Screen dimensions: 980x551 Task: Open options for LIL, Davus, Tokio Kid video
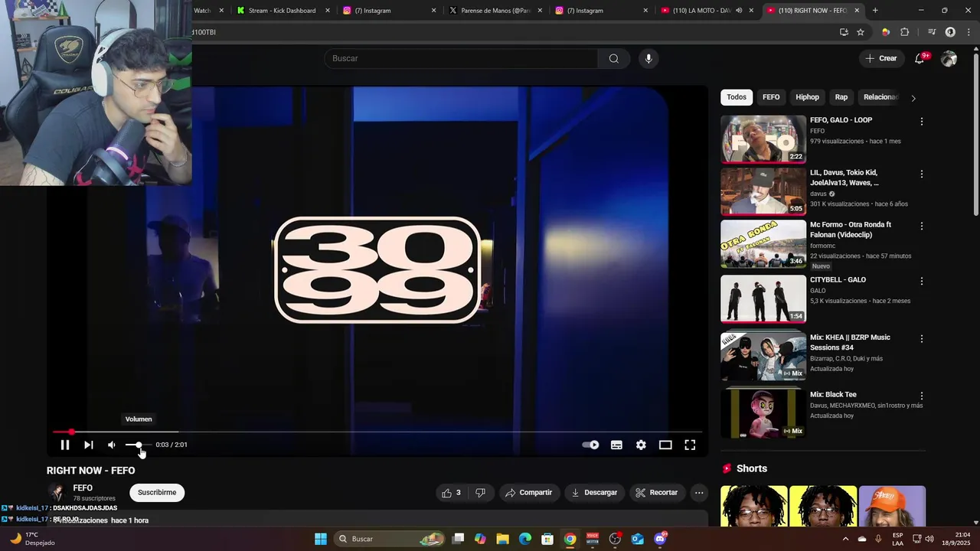[922, 174]
